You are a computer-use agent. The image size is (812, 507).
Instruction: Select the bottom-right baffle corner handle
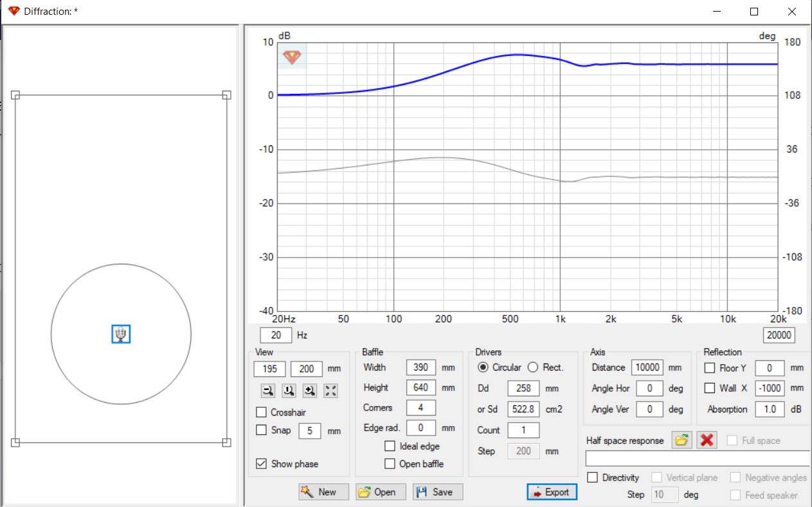tap(226, 442)
